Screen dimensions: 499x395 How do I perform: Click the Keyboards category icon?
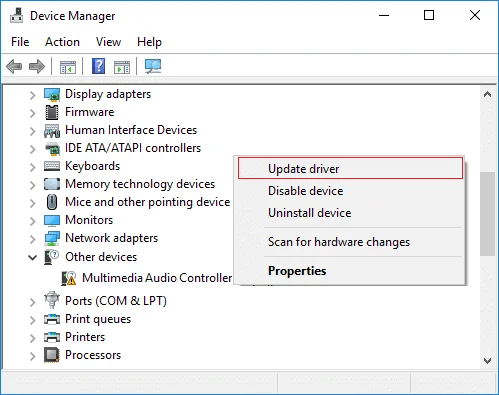52,166
